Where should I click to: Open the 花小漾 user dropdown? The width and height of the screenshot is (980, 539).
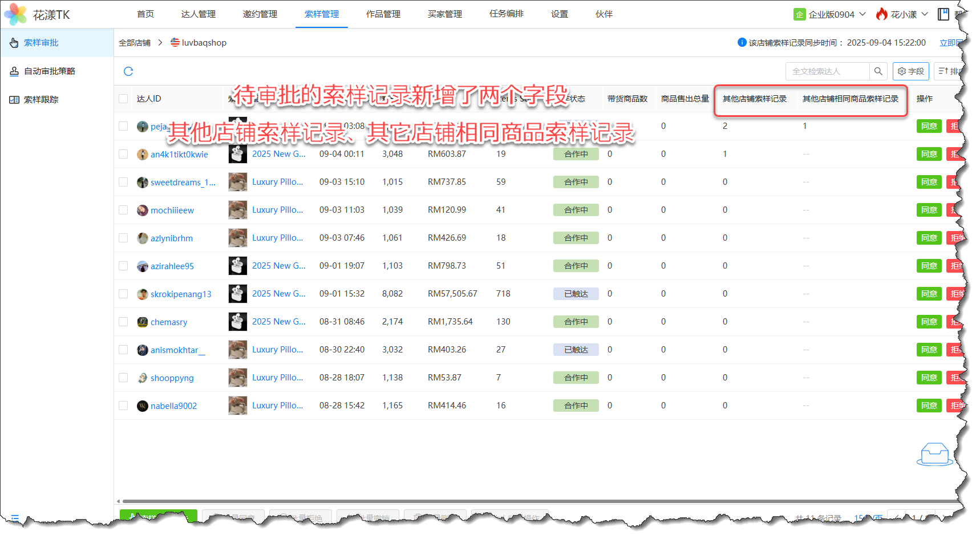pyautogui.click(x=925, y=14)
